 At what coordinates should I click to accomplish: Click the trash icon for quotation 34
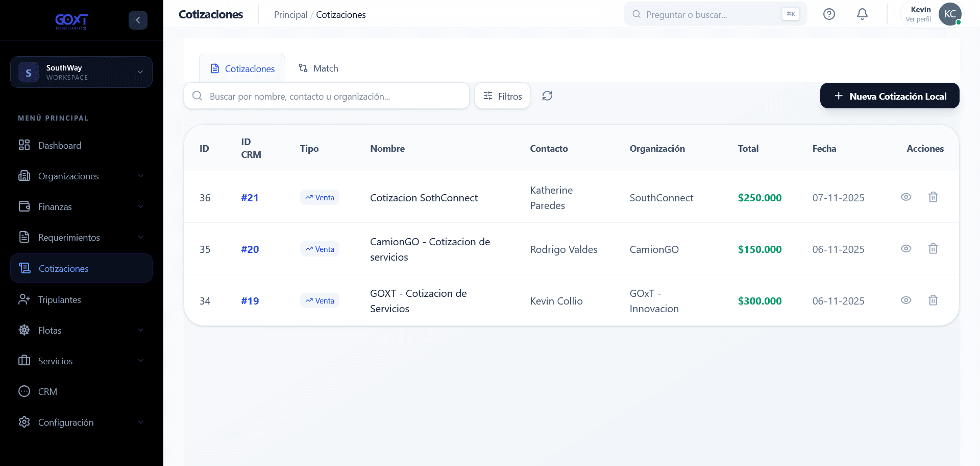(933, 300)
